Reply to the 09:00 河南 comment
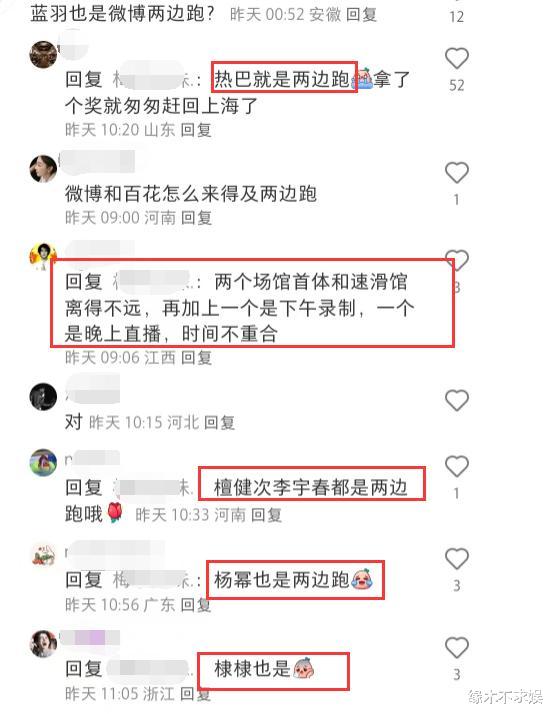 (x=196, y=218)
